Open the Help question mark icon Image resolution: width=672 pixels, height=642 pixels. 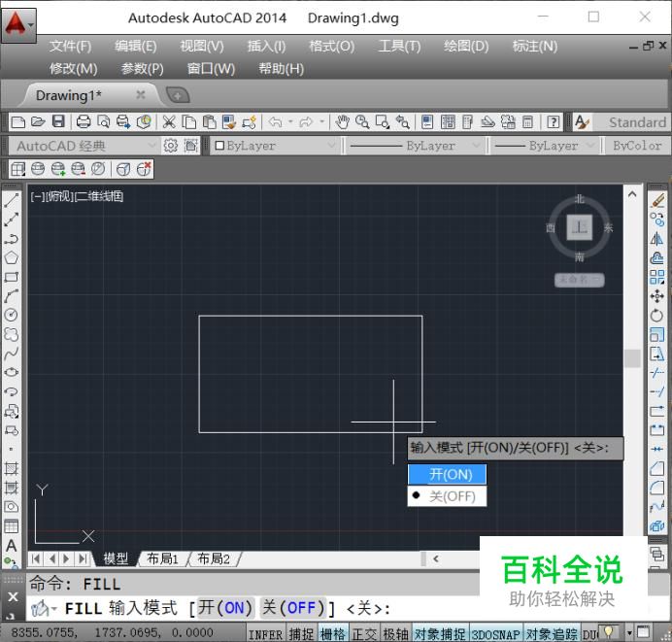point(554,122)
